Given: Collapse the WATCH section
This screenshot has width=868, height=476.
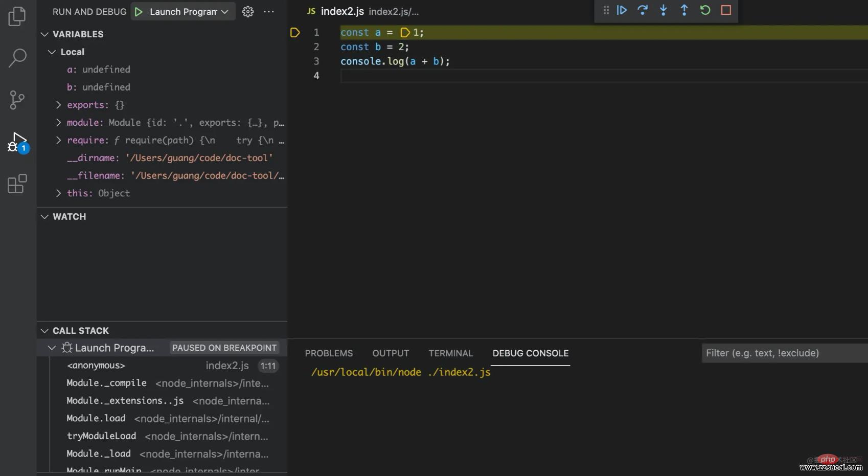Looking at the screenshot, I should click(45, 217).
